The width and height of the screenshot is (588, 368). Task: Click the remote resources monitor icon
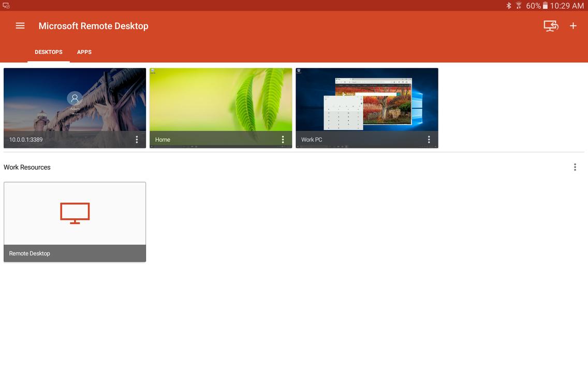pyautogui.click(x=550, y=25)
